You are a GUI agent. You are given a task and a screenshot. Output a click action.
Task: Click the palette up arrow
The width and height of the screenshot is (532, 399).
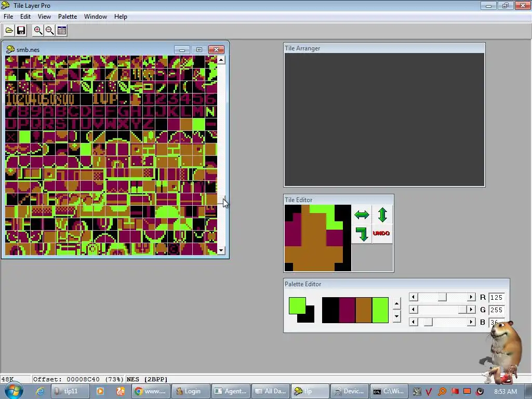[396, 303]
